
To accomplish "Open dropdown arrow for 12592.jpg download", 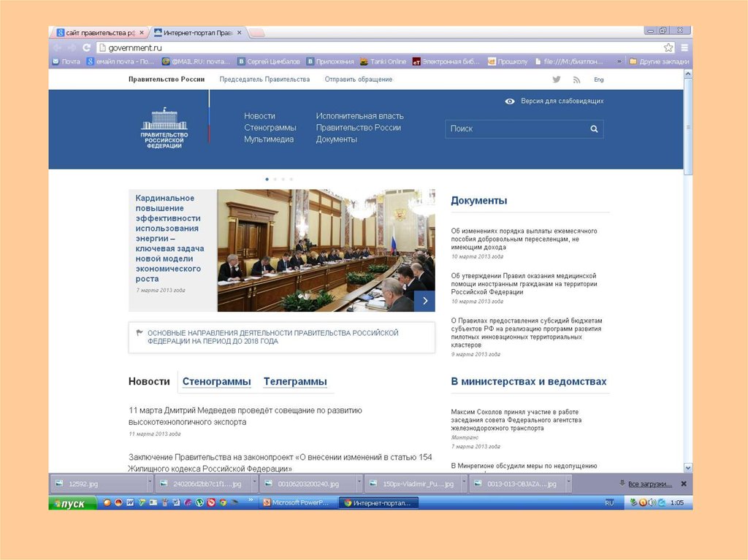I will point(150,483).
